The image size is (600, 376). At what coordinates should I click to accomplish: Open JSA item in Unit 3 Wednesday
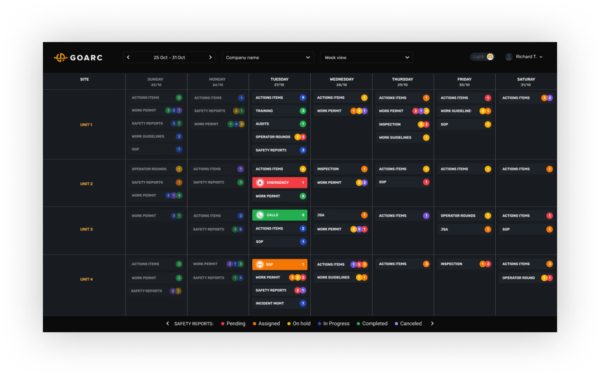pyautogui.click(x=341, y=215)
